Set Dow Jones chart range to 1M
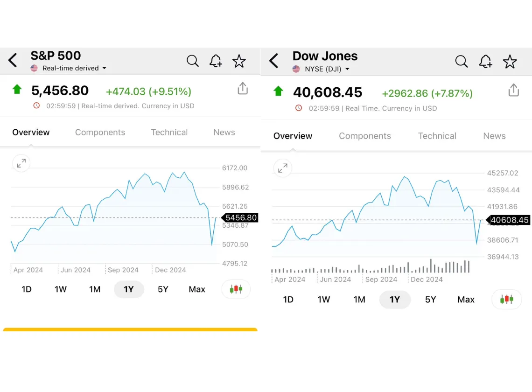 pyautogui.click(x=359, y=300)
